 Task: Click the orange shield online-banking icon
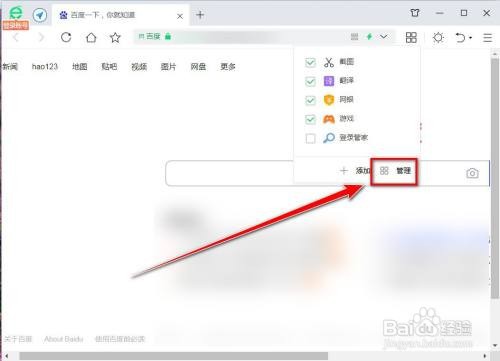[x=329, y=100]
